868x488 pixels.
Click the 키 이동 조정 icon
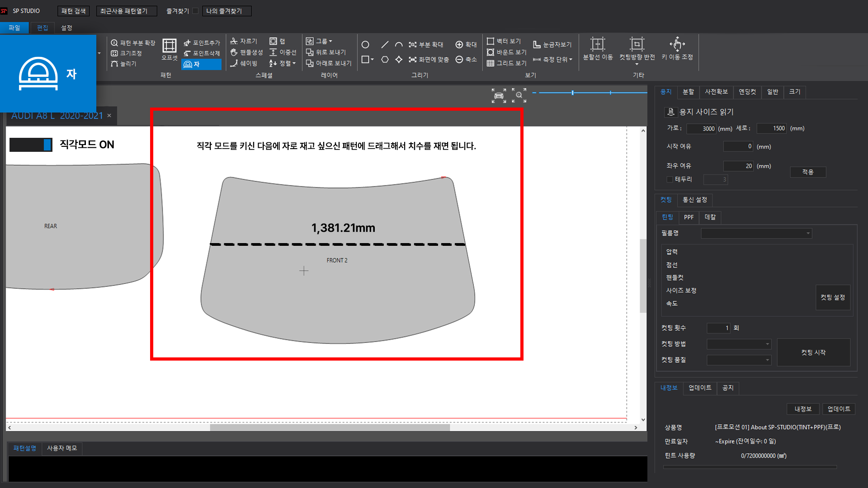[x=677, y=44]
